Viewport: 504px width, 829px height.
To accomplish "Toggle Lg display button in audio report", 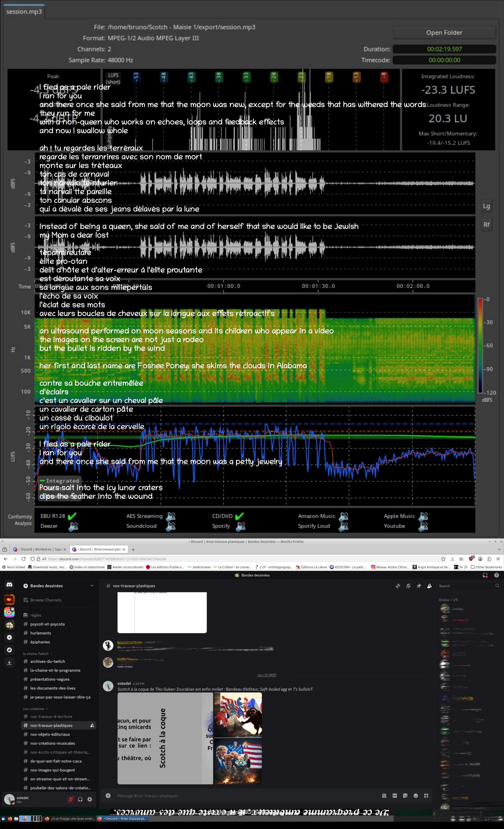I will (x=486, y=206).
